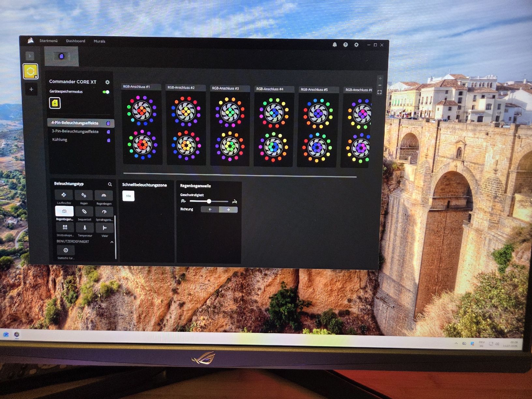Fit fan layout view to screen
532x399 pixels.
coord(379,92)
